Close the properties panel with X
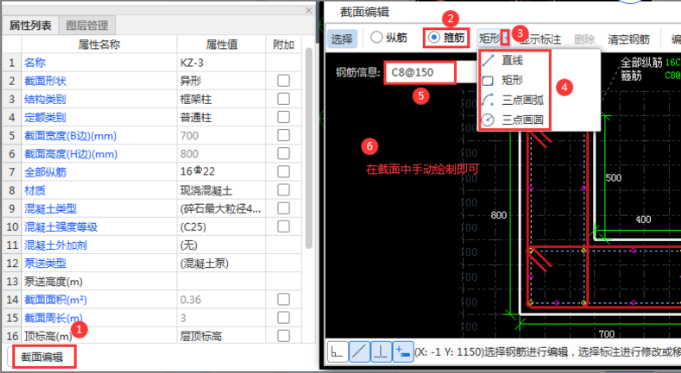The image size is (681, 373). [309, 10]
